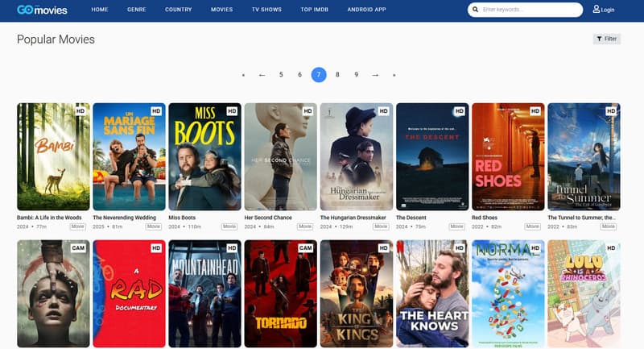Image resolution: width=644 pixels, height=349 pixels.
Task: Open Bambi: A Life in the Woods poster
Action: (53, 156)
